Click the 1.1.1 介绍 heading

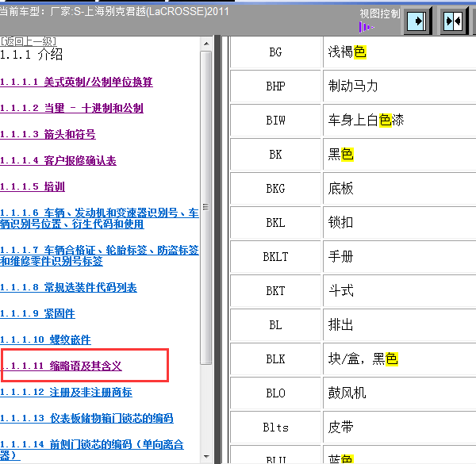[31, 55]
